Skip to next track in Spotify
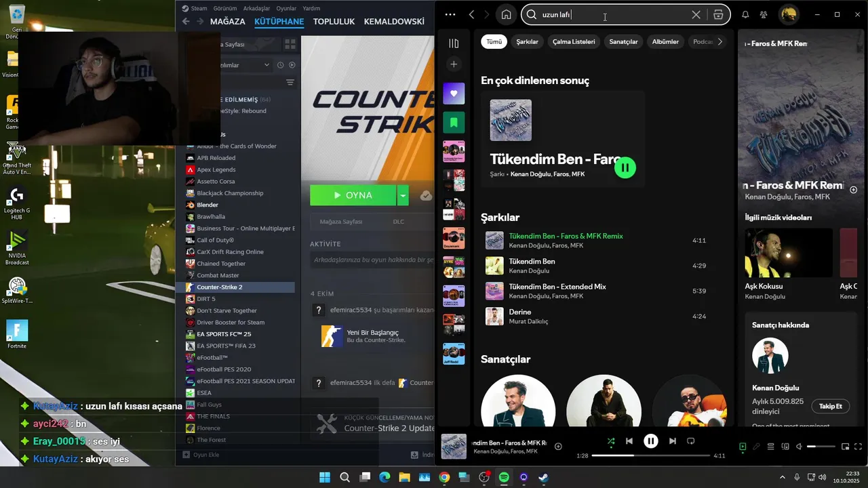The height and width of the screenshot is (488, 868). pyautogui.click(x=673, y=441)
